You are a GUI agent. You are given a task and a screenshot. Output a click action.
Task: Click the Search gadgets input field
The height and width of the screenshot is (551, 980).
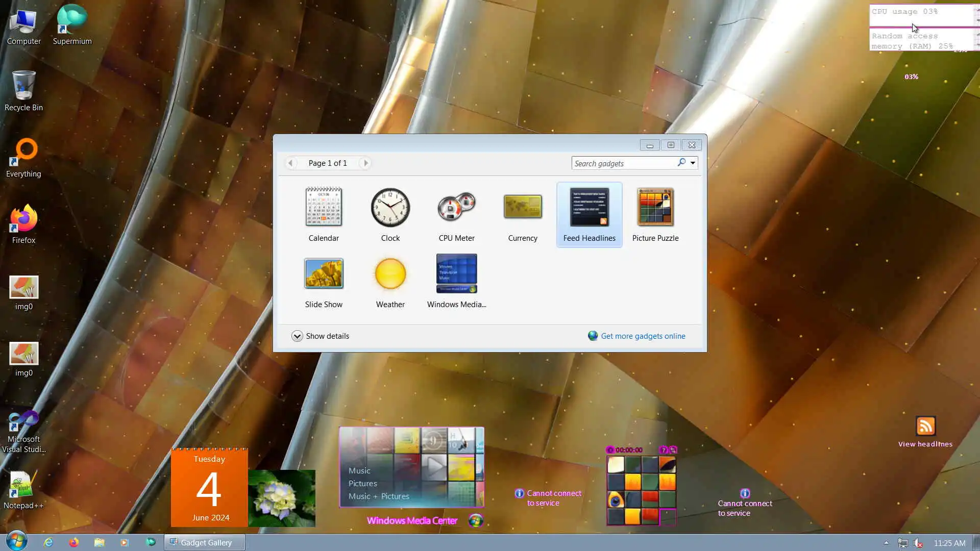[623, 163]
